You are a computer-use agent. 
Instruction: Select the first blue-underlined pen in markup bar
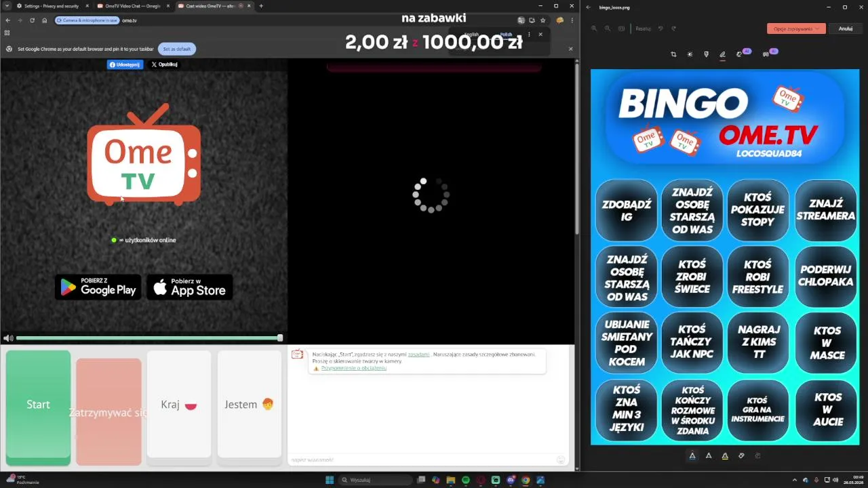pos(692,455)
